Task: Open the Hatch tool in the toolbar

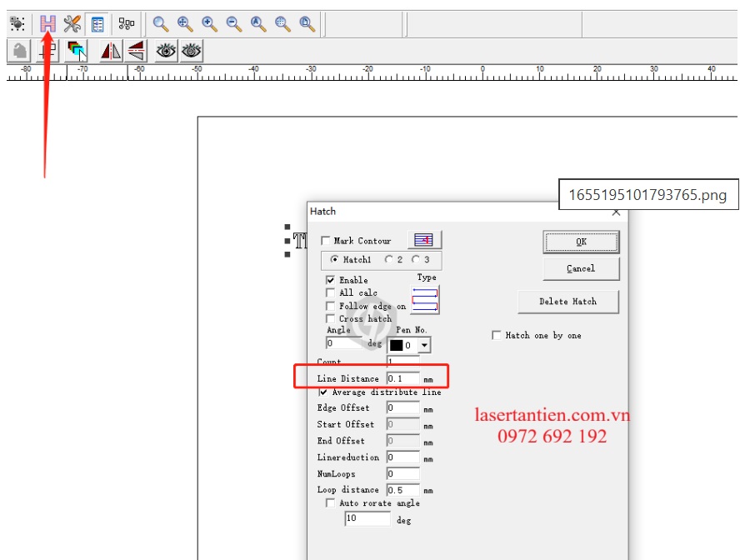Action: pos(47,23)
